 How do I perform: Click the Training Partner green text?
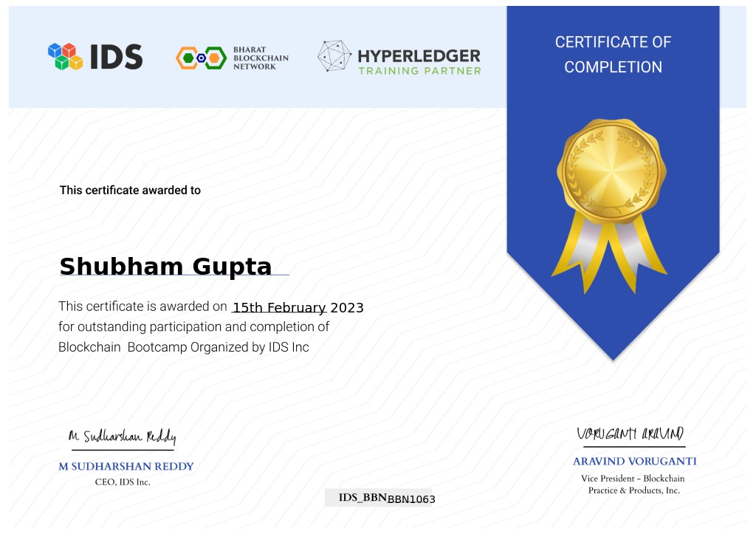click(419, 71)
